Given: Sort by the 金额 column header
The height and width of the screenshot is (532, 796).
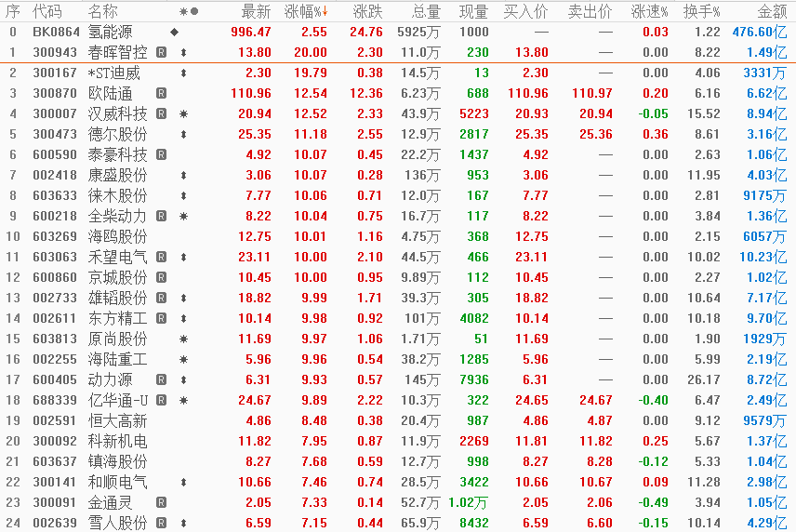Looking at the screenshot, I should pyautogui.click(x=772, y=11).
